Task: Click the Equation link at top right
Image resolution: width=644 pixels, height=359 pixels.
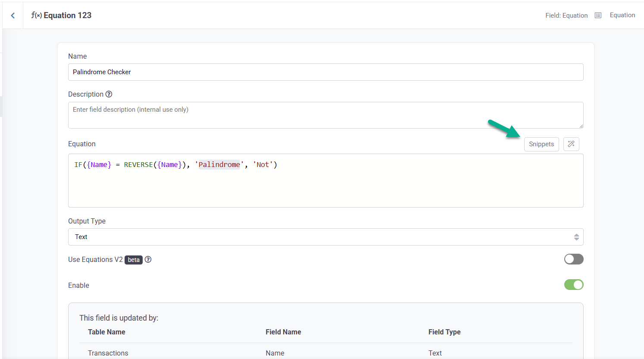Action: pyautogui.click(x=622, y=15)
